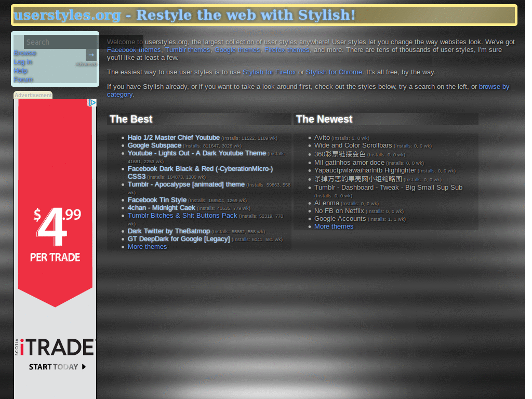Open Tumblr - Apocalypse [animated] theme
532x399 pixels.
pos(186,184)
